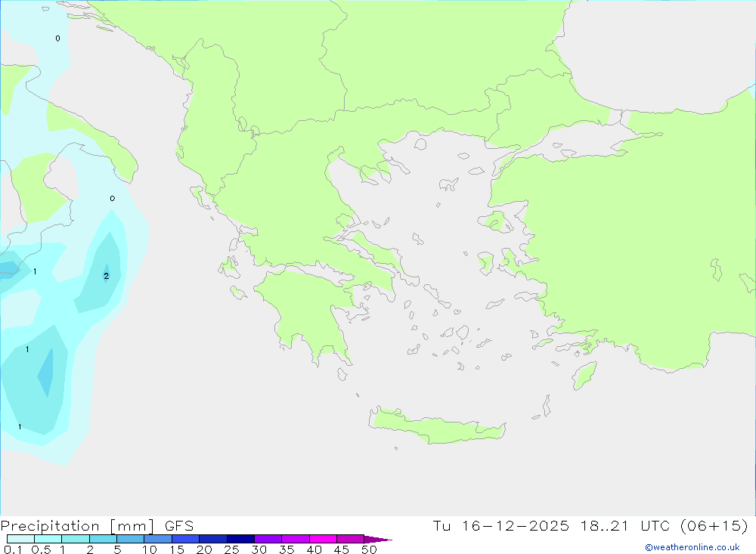The image size is (756, 554).
Task: Select the 35–40 mm legend swatch
Action: 296,539
